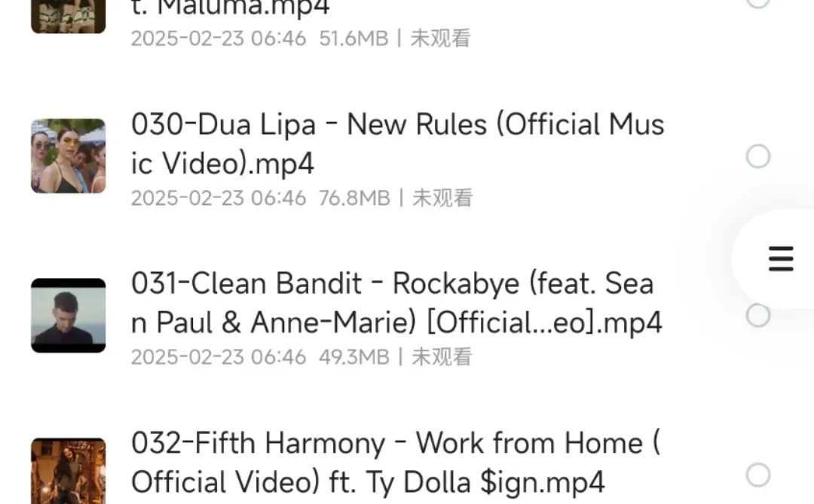This screenshot has height=504, width=814.
Task: Open file 032-Fifth Harmony - Work from Home title
Action: [x=396, y=463]
